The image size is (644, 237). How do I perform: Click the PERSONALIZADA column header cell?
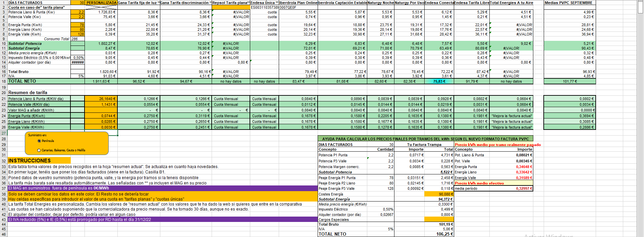click(101, 3)
